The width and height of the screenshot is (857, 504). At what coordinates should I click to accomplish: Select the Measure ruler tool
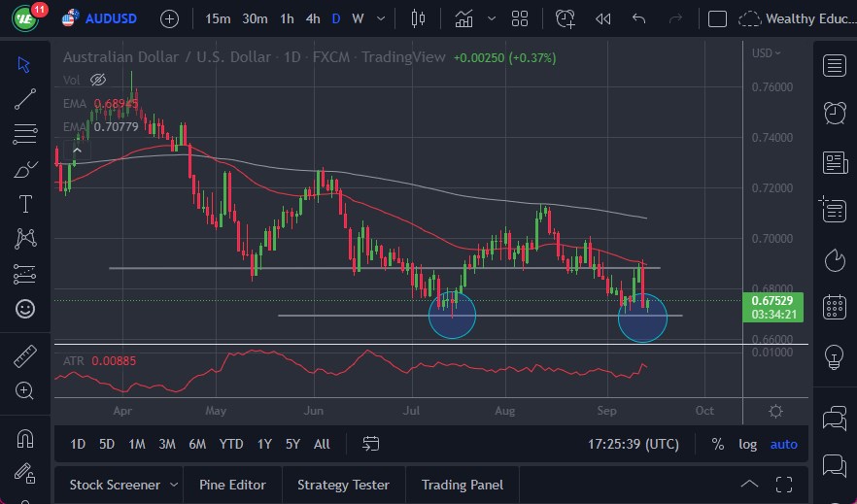(x=25, y=356)
